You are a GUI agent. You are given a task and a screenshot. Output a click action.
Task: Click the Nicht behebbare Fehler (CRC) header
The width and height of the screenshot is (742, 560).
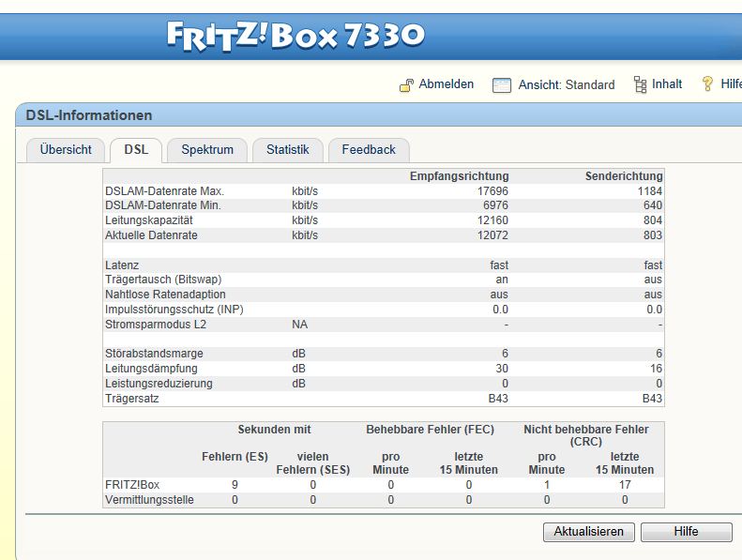pyautogui.click(x=586, y=435)
